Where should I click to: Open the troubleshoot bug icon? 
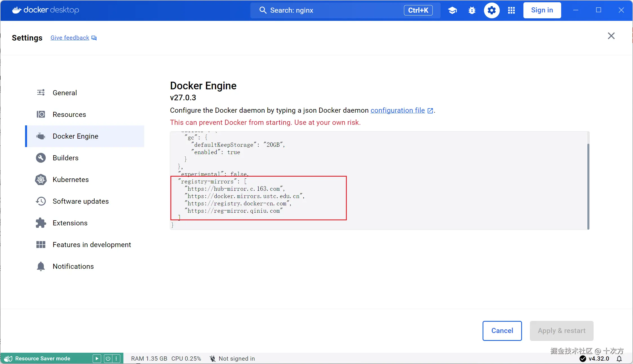[x=472, y=10]
